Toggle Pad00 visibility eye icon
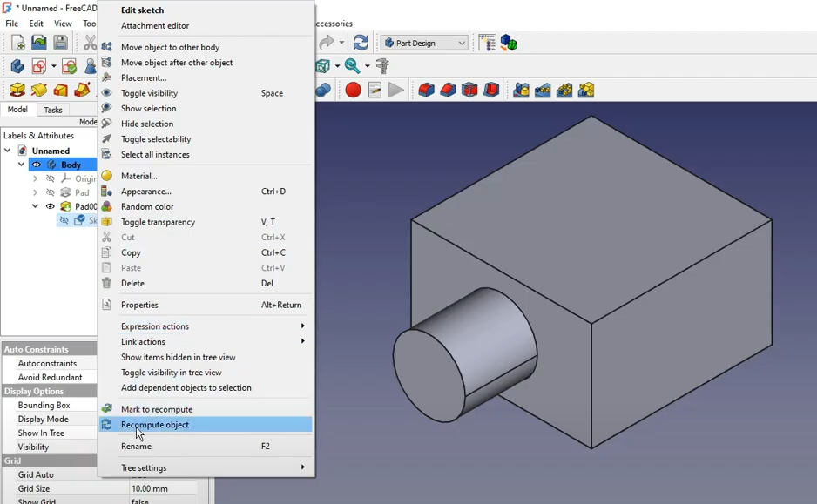 point(50,206)
